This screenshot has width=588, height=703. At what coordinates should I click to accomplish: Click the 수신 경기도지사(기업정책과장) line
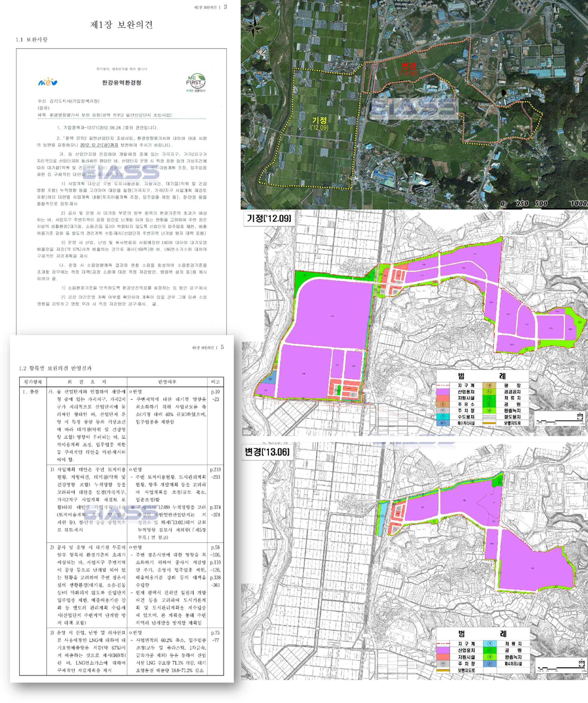68,101
